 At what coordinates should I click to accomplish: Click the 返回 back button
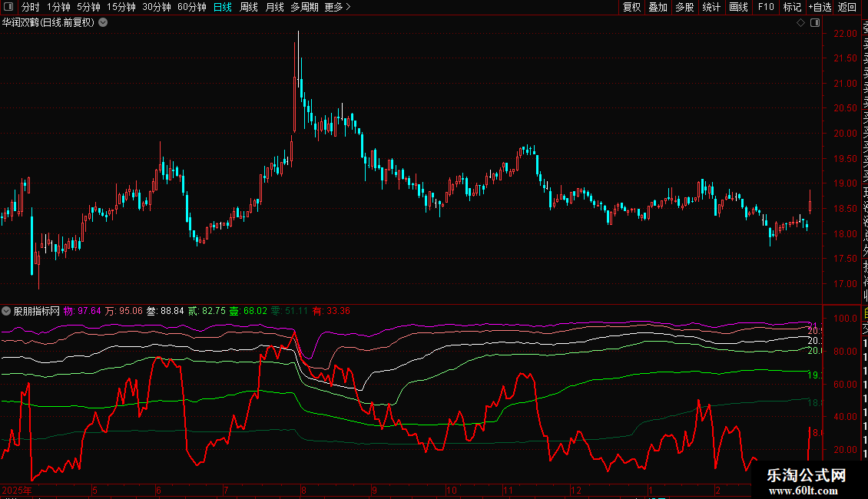(x=847, y=7)
